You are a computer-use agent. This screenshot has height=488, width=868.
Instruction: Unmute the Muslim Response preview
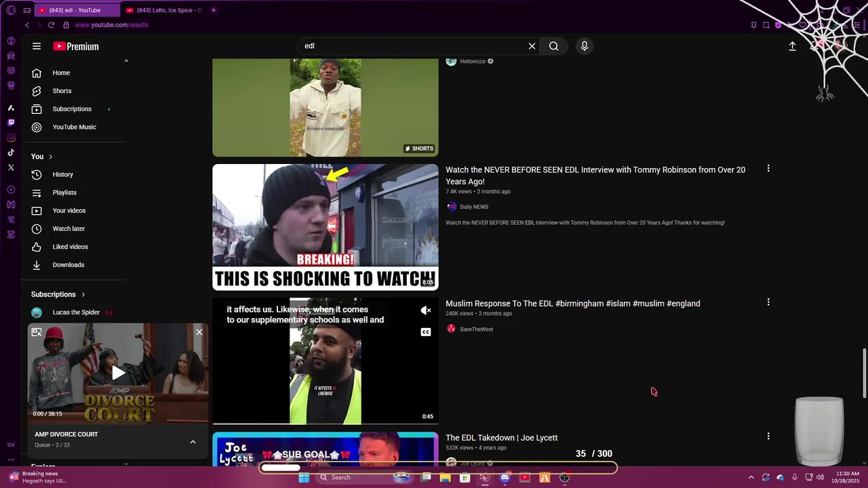[426, 310]
